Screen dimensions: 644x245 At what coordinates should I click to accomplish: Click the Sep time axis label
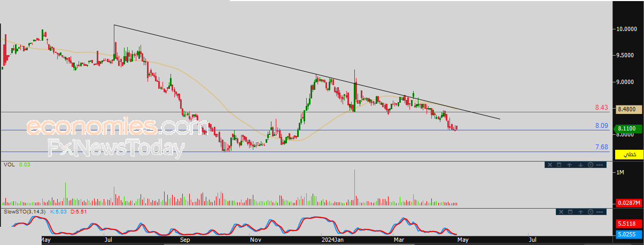click(185, 241)
